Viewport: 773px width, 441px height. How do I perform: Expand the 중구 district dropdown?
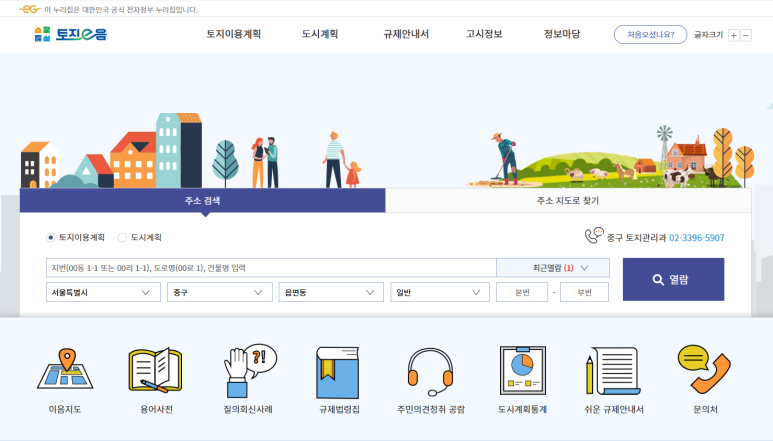220,292
